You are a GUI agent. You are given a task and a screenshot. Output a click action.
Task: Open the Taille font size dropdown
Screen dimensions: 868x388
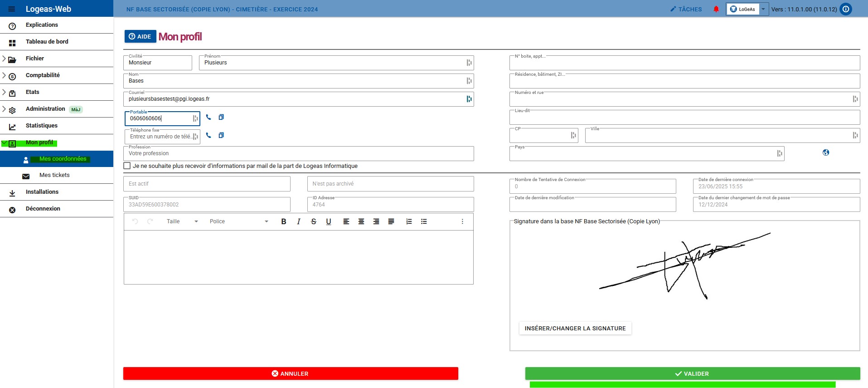tap(182, 221)
